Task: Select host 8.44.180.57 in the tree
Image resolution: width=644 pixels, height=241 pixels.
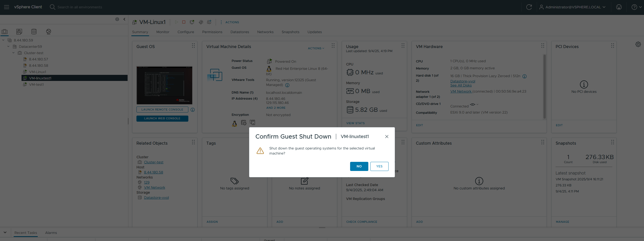Action: coord(38,59)
